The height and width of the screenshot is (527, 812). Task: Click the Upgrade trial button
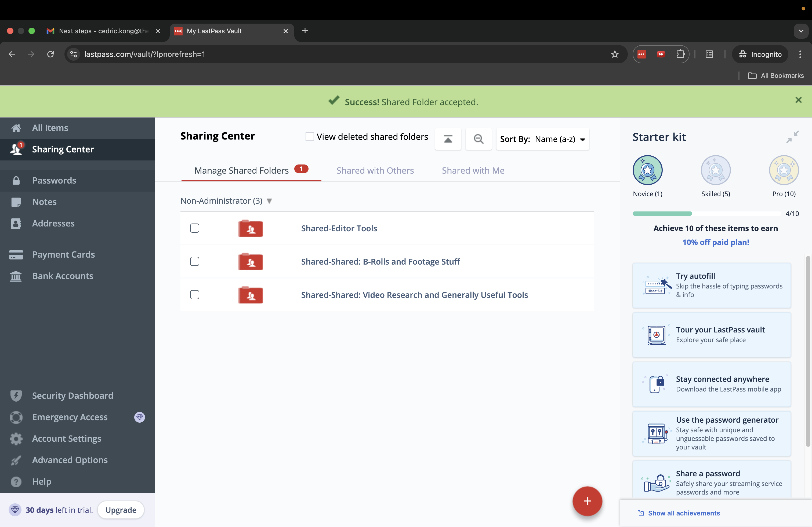121,510
